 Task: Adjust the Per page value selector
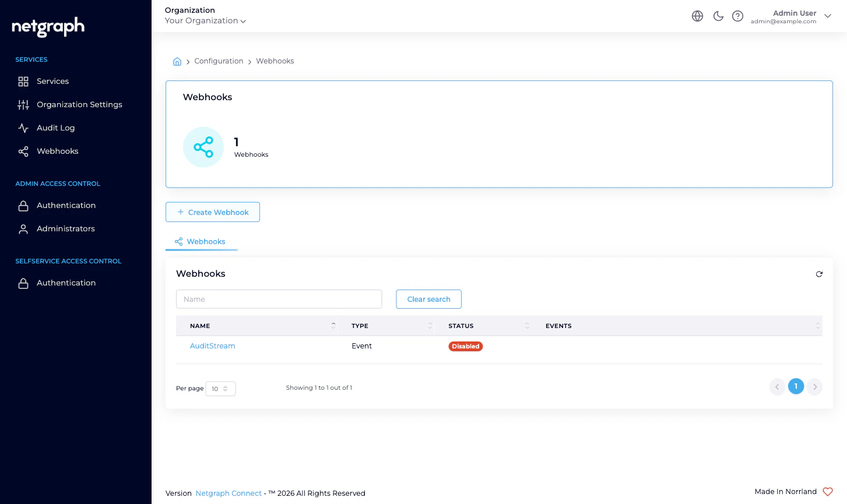(x=220, y=389)
